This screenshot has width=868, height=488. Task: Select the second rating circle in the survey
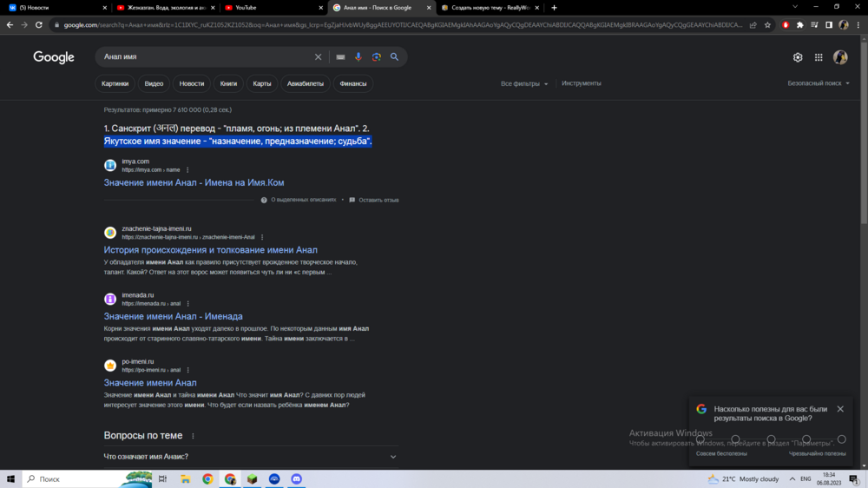click(736, 439)
